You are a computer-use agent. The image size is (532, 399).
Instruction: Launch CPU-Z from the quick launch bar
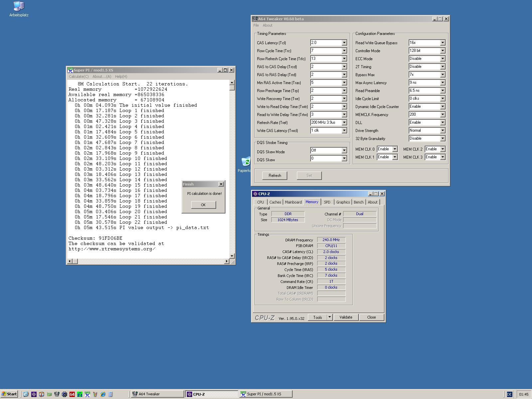[x=34, y=394]
